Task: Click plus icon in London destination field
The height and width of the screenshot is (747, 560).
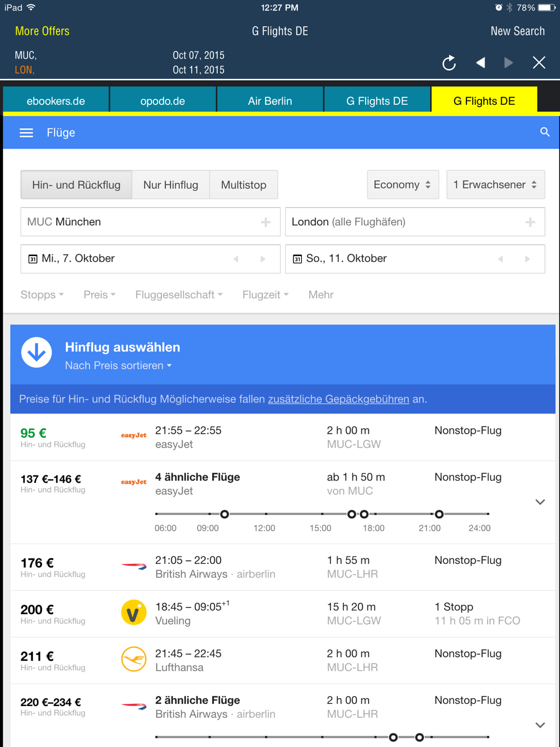Action: pos(530,222)
